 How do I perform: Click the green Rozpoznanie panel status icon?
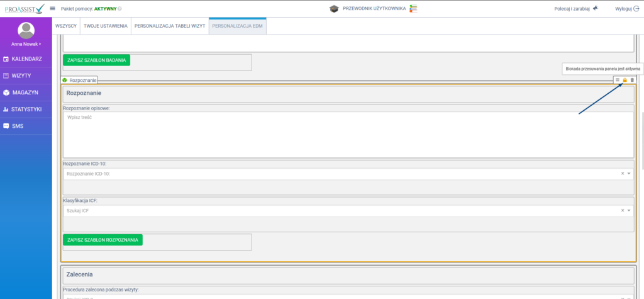(x=65, y=80)
